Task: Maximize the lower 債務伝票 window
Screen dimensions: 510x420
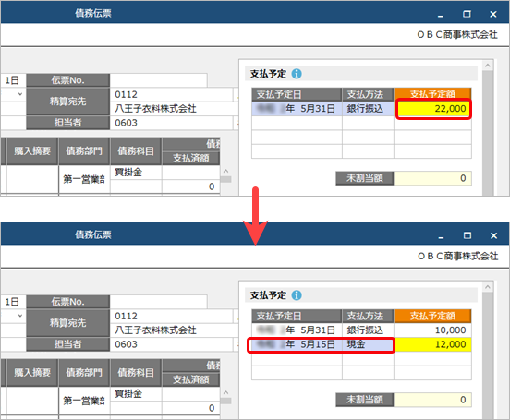Action: pyautogui.click(x=467, y=235)
